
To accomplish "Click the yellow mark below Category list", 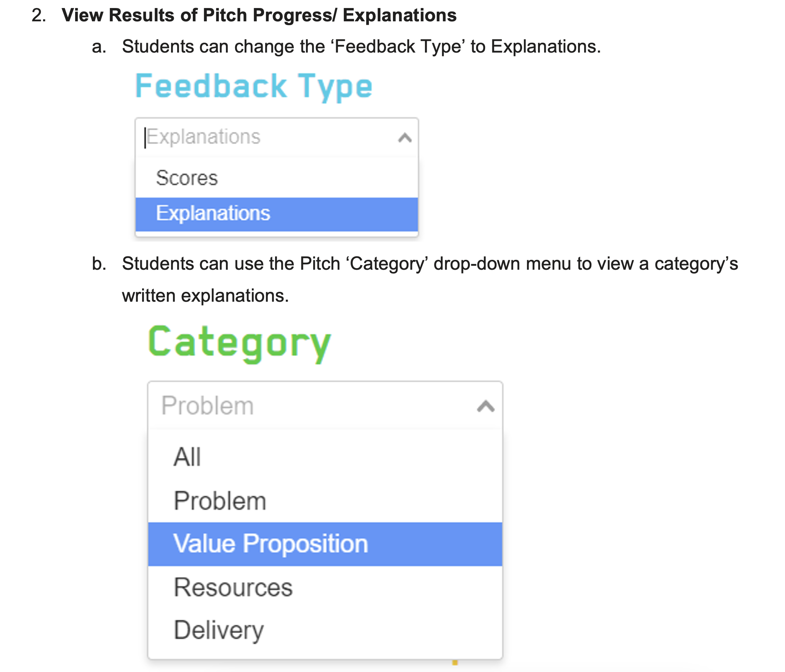I will pos(455,663).
